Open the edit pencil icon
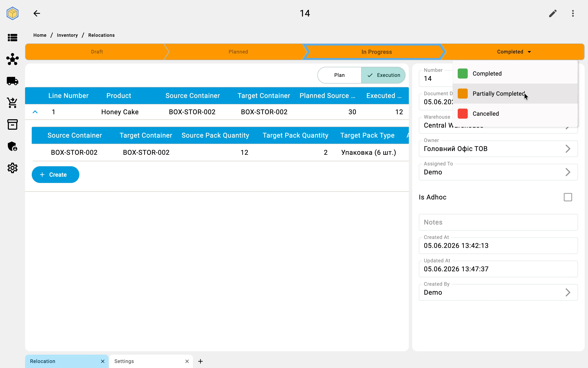588x368 pixels. pos(553,13)
